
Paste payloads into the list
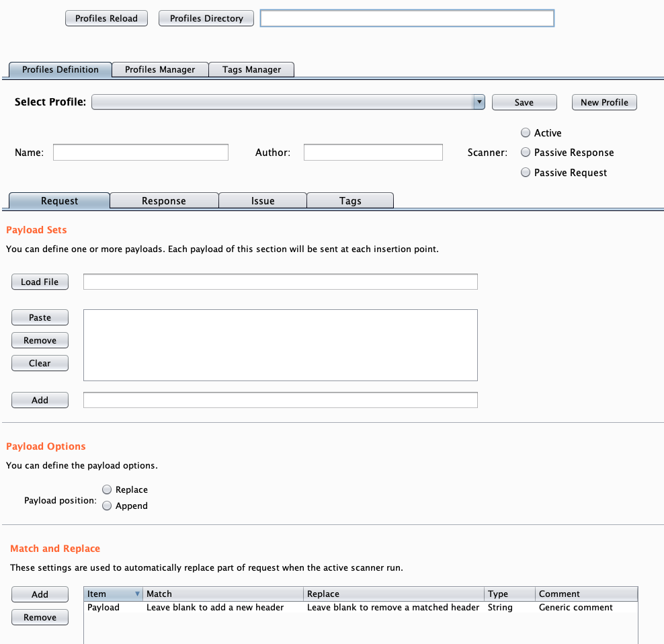(40, 317)
